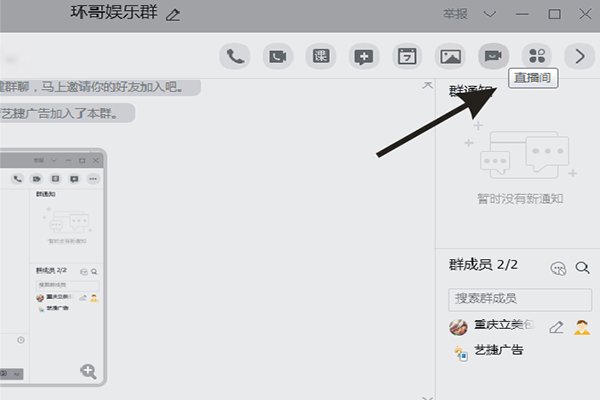Open the group calendar icon
The image size is (600, 400).
407,56
